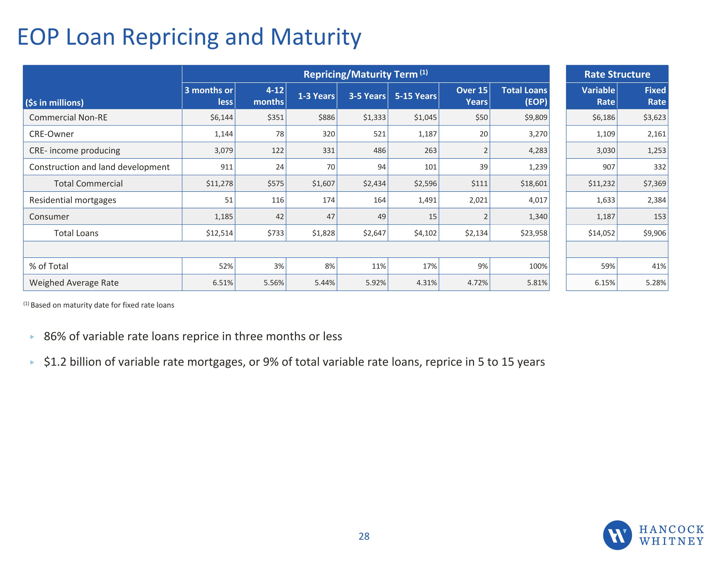This screenshot has height=562, width=728.
Task: Click the 5.81% weighted average rate cell
Action: click(537, 283)
